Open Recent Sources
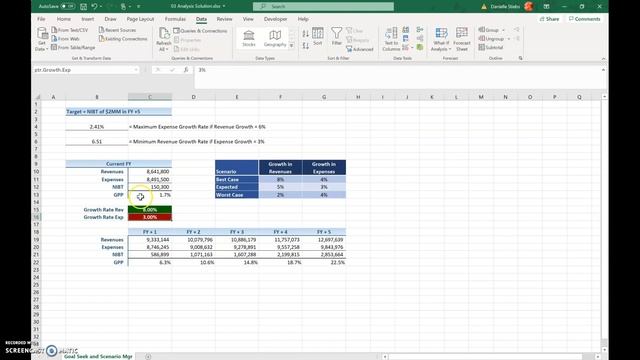 [117, 30]
